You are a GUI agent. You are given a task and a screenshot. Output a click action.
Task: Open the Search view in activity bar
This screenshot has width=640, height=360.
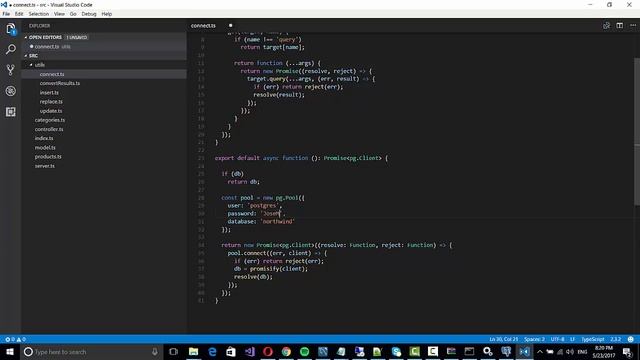[x=11, y=49]
